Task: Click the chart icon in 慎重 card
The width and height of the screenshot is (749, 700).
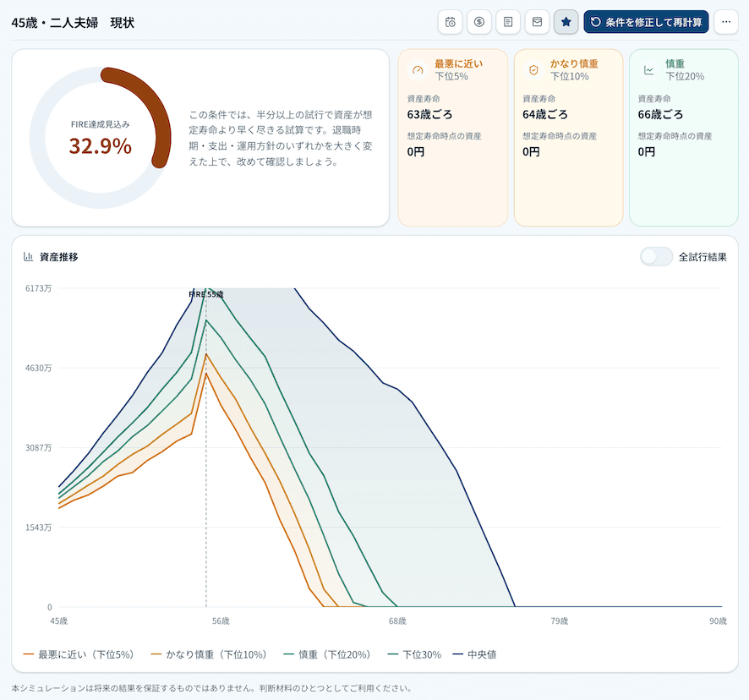Action: (648, 70)
